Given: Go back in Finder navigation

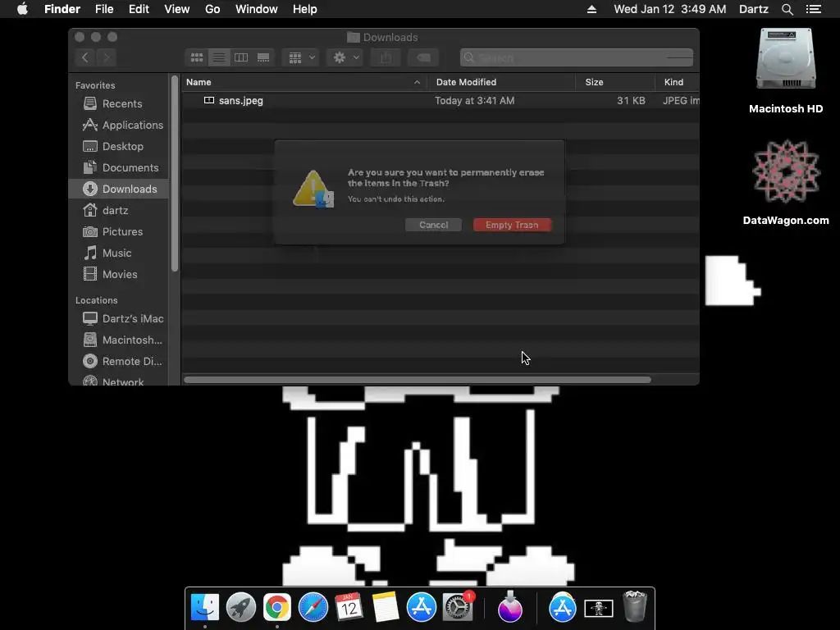Looking at the screenshot, I should tap(84, 57).
